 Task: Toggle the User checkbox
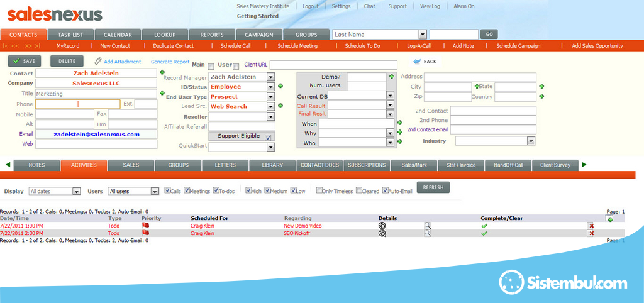236,67
